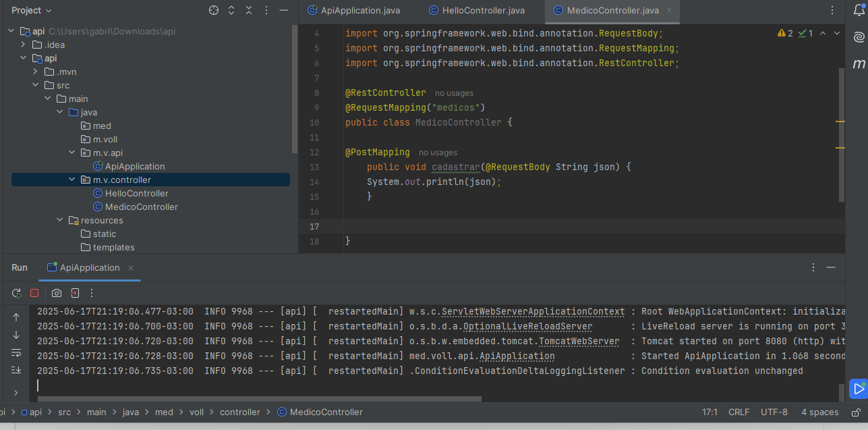This screenshot has height=430, width=868.
Task: Select the m.voll package in tree
Action: point(98,139)
